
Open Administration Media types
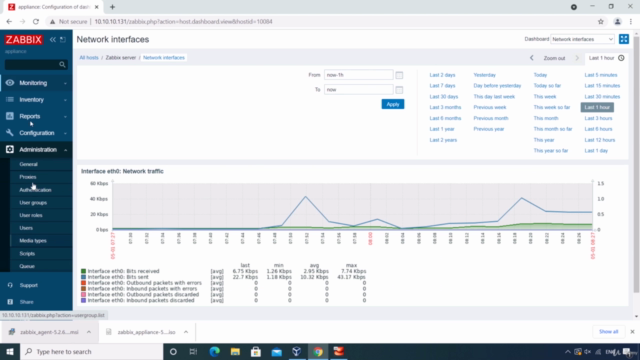(x=33, y=240)
